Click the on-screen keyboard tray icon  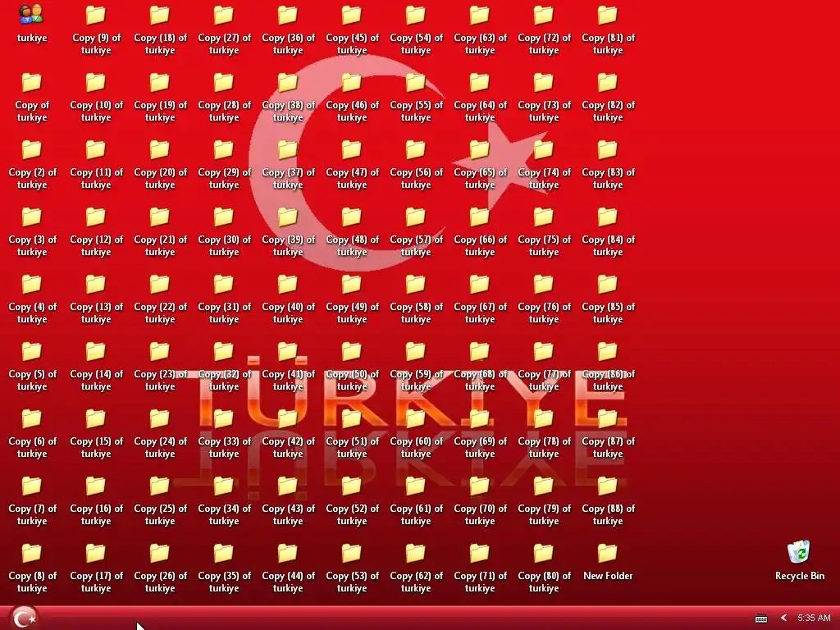[760, 619]
